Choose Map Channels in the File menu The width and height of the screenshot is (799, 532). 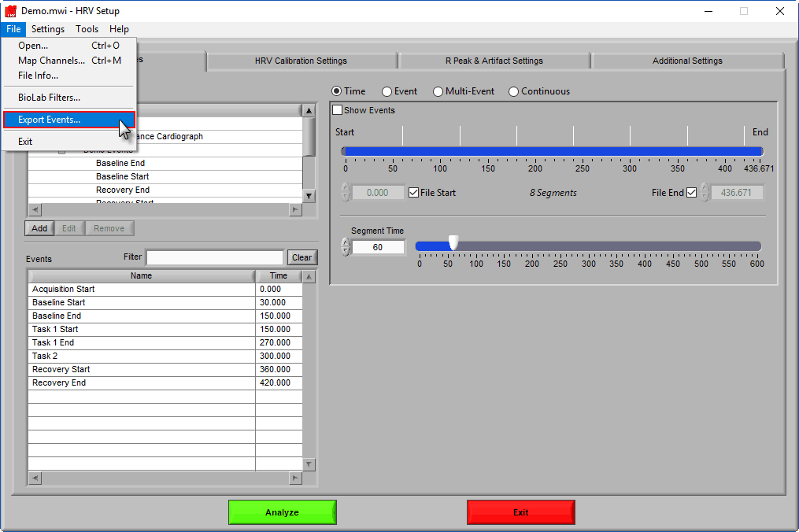tap(51, 60)
